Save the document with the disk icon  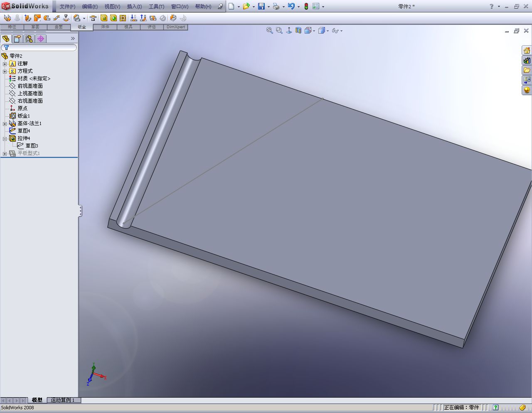[x=261, y=6]
